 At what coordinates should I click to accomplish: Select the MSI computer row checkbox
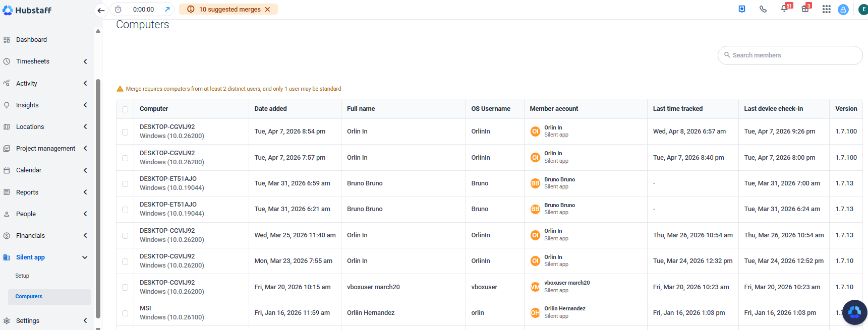[125, 313]
